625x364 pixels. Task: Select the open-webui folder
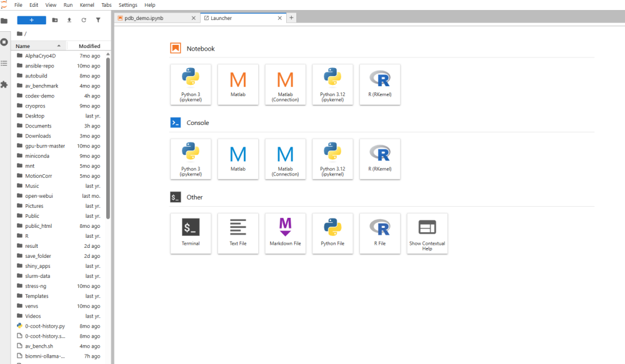(58, 196)
